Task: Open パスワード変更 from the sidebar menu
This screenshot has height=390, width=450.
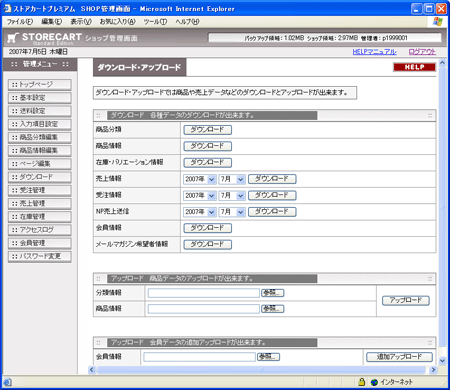Action: click(x=40, y=256)
